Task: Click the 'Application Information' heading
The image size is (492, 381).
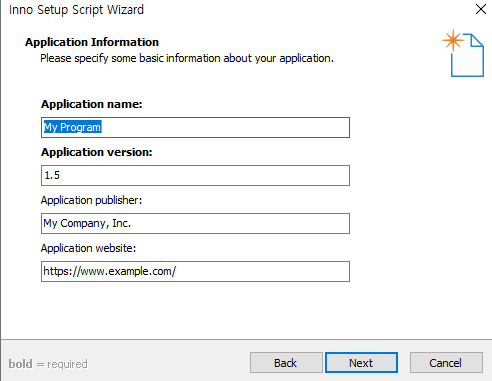Action: [92, 42]
